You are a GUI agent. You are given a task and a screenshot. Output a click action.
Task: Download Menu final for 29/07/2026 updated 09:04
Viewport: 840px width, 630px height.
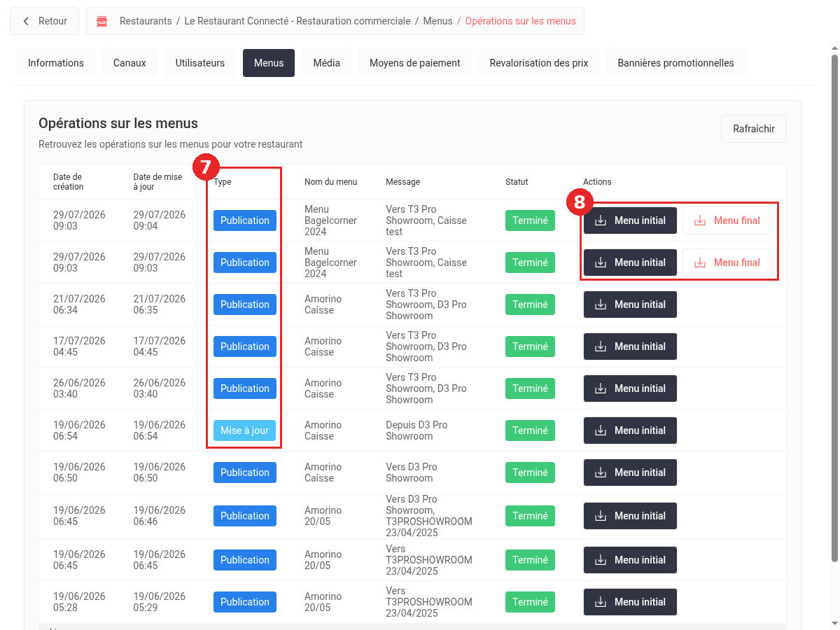(727, 220)
